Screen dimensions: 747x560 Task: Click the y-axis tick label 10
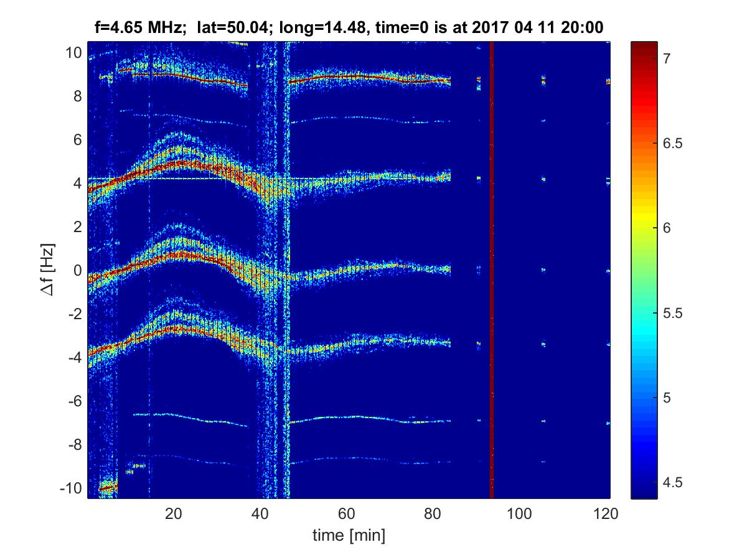[x=73, y=53]
